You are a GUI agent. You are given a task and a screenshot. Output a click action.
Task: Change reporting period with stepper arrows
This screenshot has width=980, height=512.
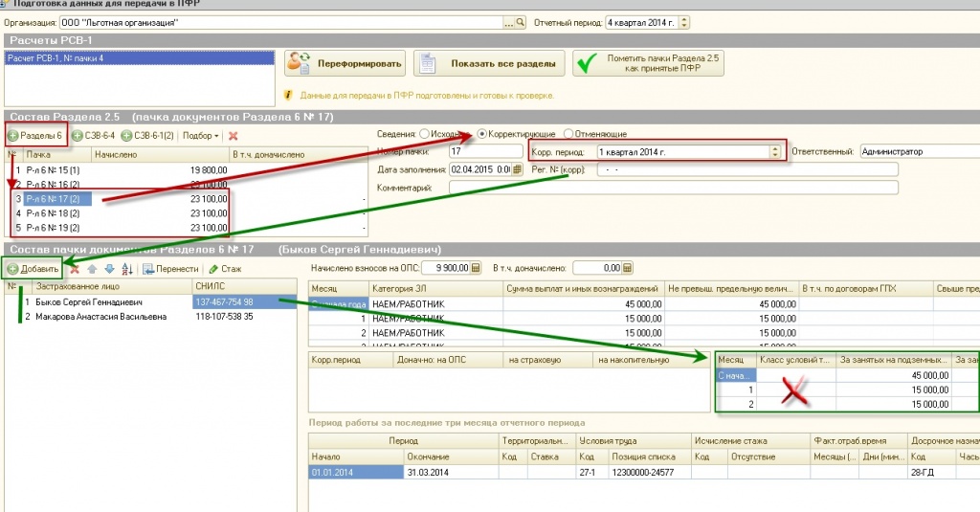click(x=683, y=23)
